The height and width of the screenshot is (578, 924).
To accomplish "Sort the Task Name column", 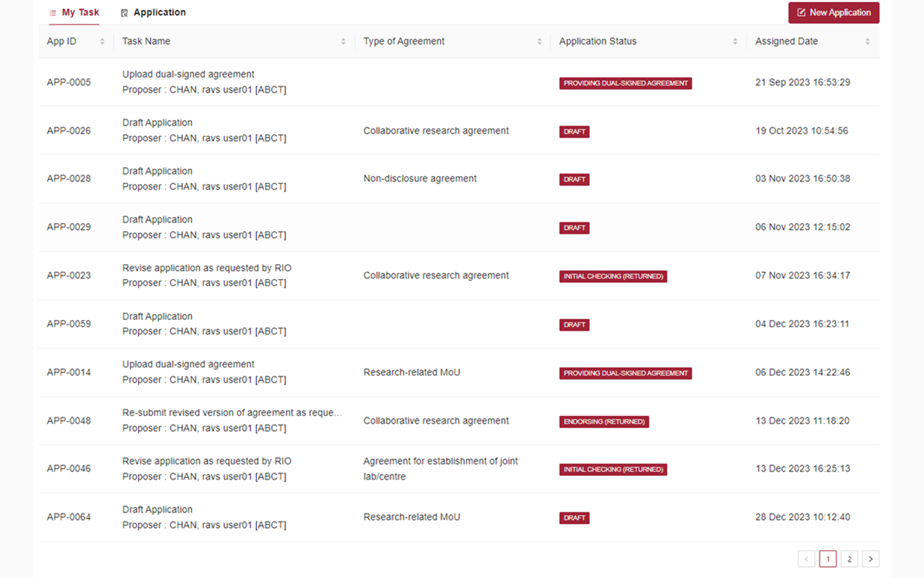I will (x=344, y=41).
